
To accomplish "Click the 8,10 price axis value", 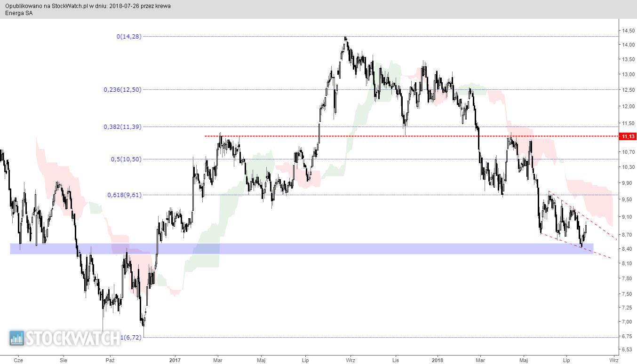I will point(628,263).
